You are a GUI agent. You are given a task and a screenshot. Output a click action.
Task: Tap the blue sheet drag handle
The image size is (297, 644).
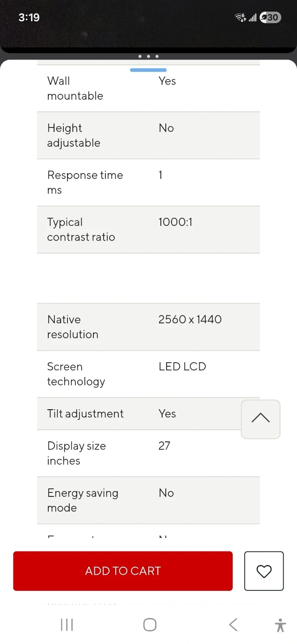[148, 70]
